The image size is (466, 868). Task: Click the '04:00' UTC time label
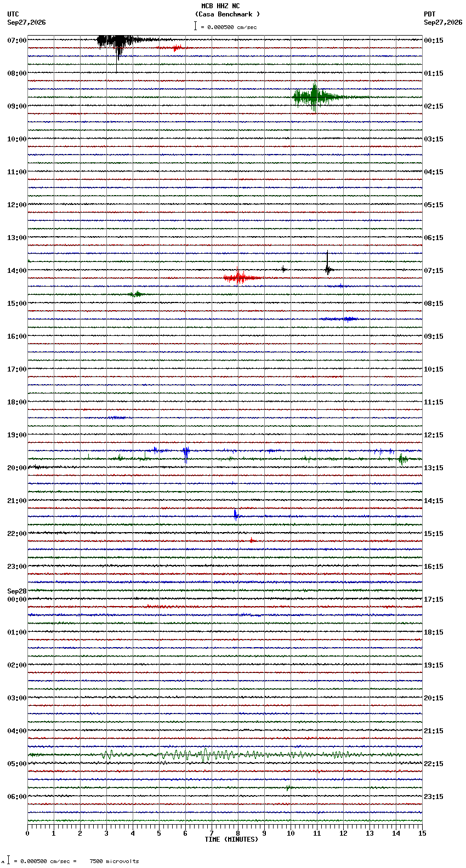[17, 731]
